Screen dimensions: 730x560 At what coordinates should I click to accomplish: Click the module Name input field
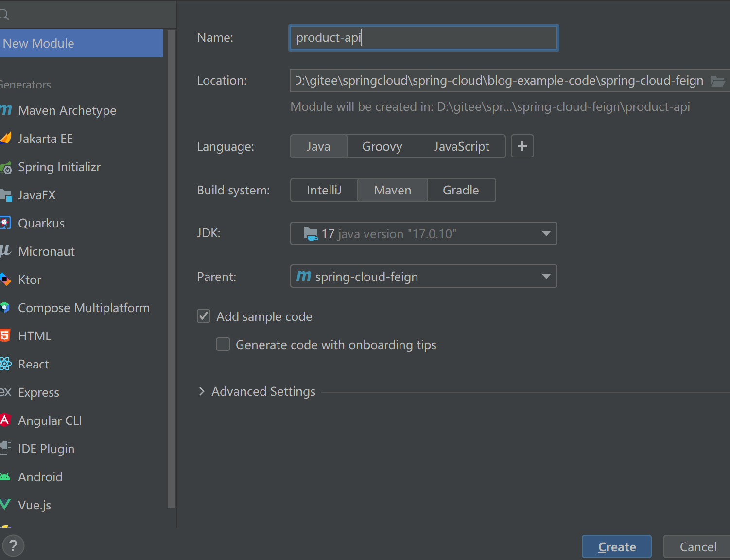(423, 38)
